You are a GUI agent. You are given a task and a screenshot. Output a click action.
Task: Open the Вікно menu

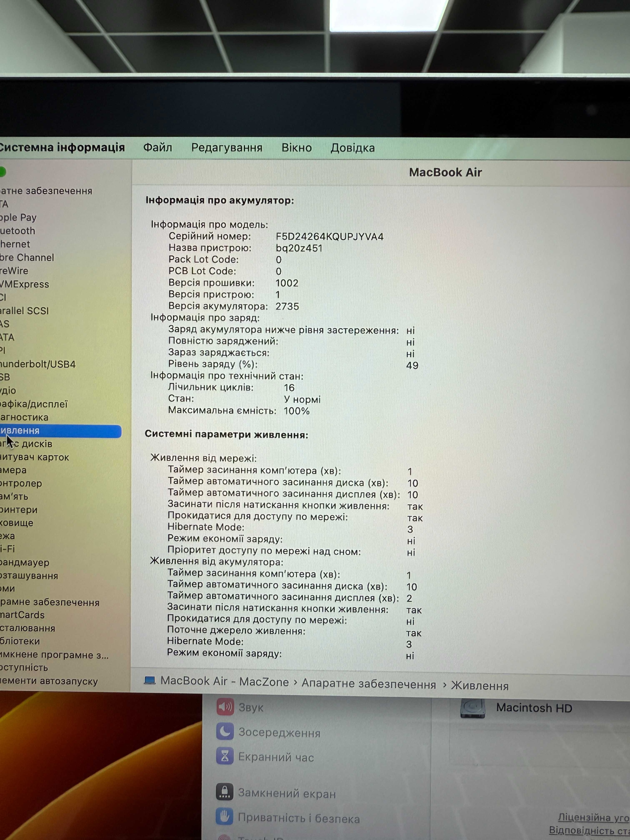point(297,148)
